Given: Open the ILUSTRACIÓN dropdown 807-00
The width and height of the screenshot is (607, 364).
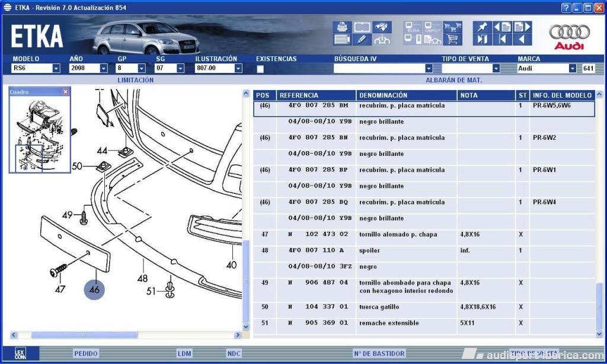Looking at the screenshot, I should 238,68.
